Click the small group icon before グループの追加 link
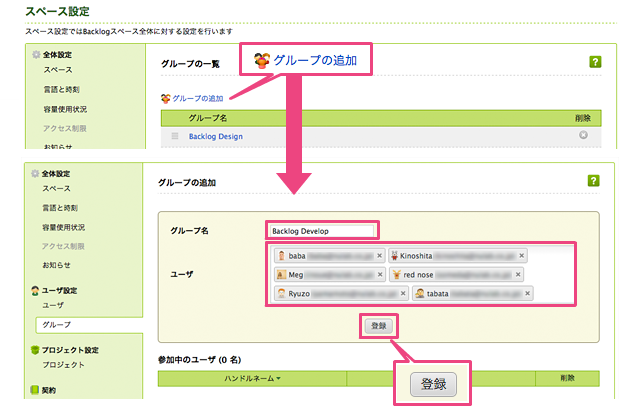 pos(166,98)
